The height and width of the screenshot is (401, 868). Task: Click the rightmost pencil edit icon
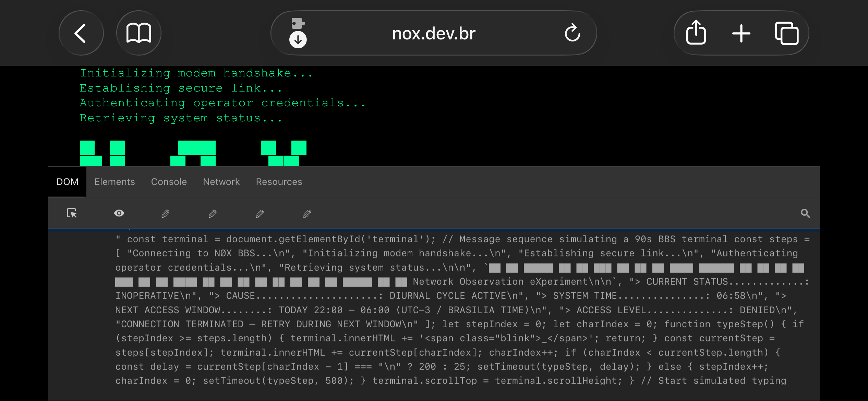307,214
